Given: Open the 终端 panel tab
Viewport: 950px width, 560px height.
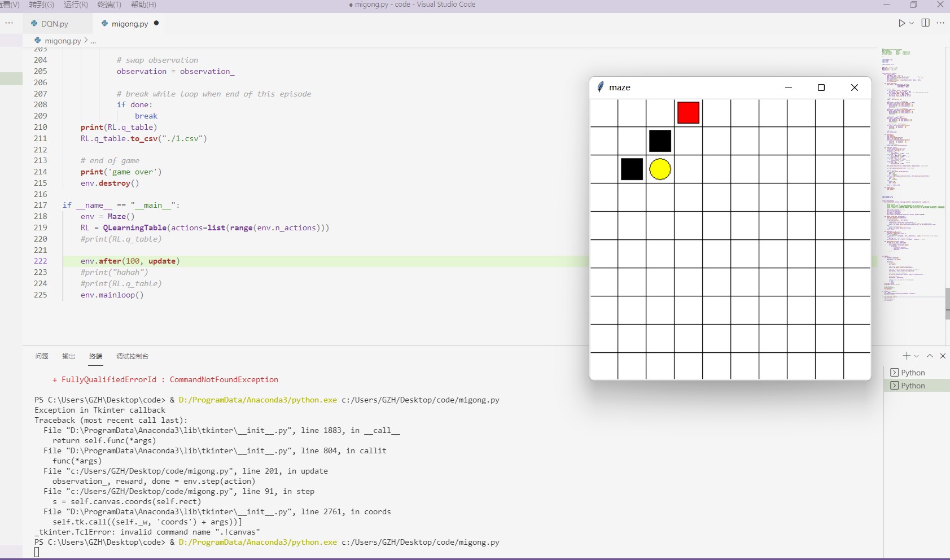Looking at the screenshot, I should point(95,356).
